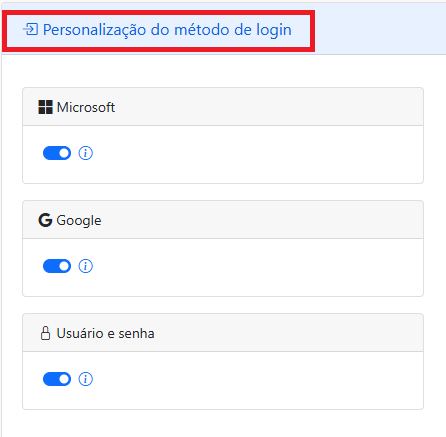Click empty area in Usuário e senha card body
The image size is (446, 437).
pyautogui.click(x=253, y=380)
